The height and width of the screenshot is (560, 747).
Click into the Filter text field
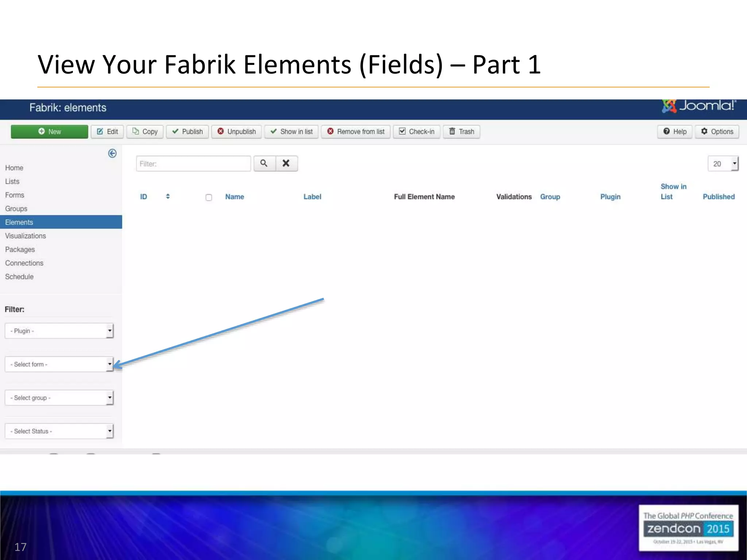(x=193, y=164)
